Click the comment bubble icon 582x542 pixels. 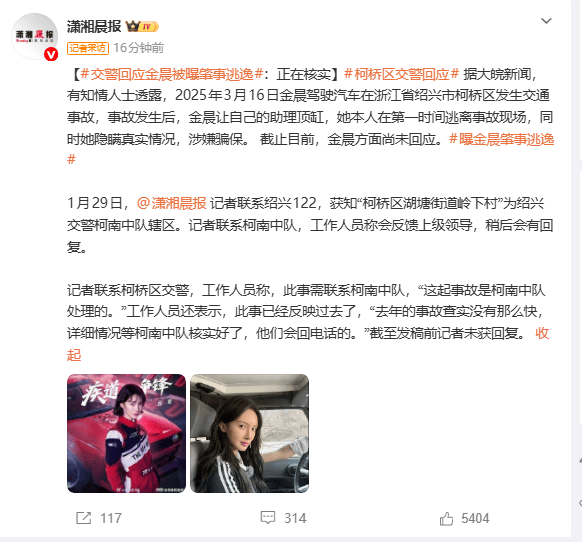pos(268,517)
